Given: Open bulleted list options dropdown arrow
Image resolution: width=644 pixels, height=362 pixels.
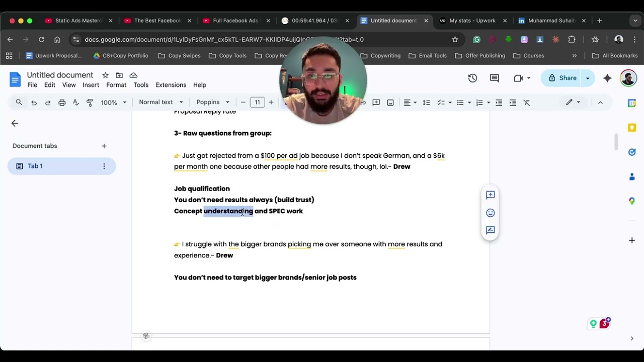Looking at the screenshot, I should (x=469, y=103).
